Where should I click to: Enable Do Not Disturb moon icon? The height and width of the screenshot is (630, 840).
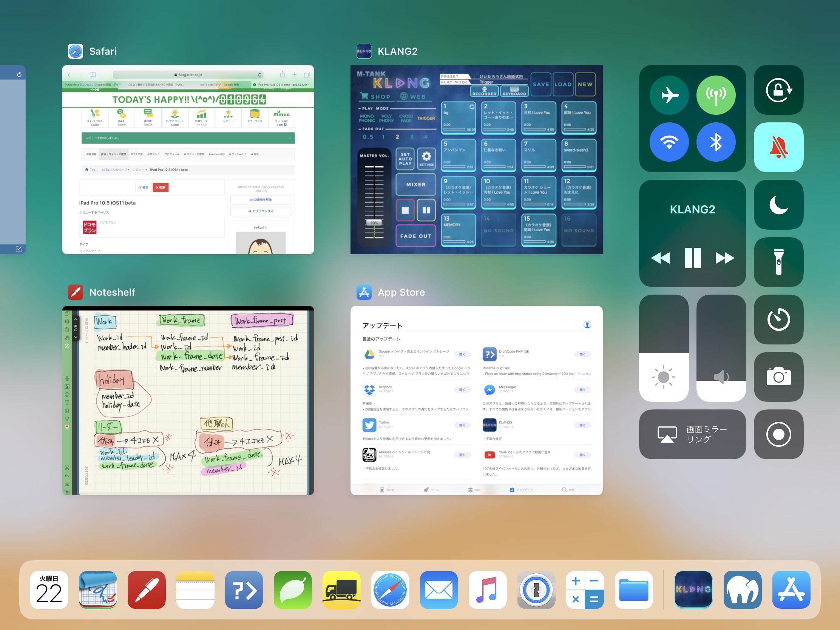[x=778, y=205]
